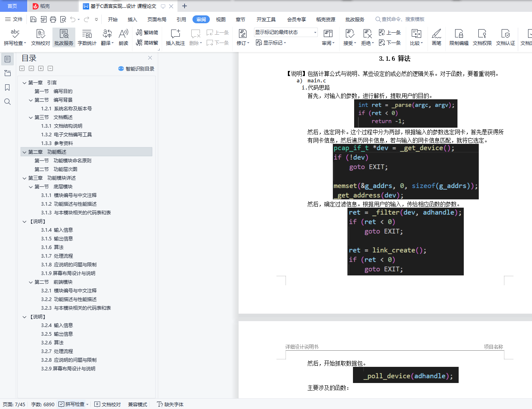
Task: Open the 显示标记 dropdown
Action: 271,43
